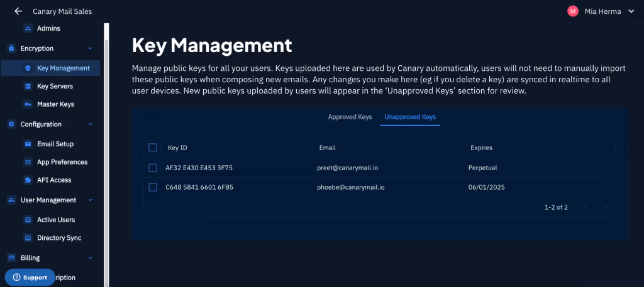The height and width of the screenshot is (287, 644).
Task: Switch to the Approved Keys tab
Action: 350,117
